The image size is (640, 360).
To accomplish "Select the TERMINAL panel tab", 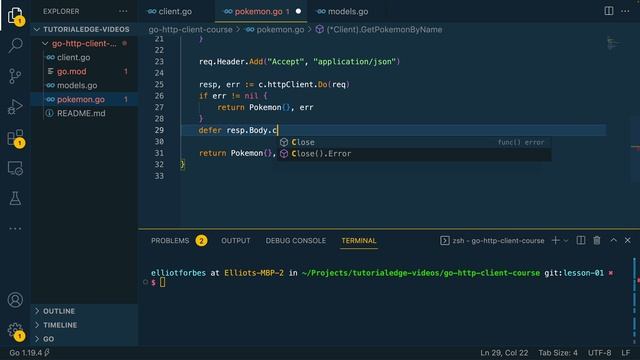I will click(x=359, y=241).
